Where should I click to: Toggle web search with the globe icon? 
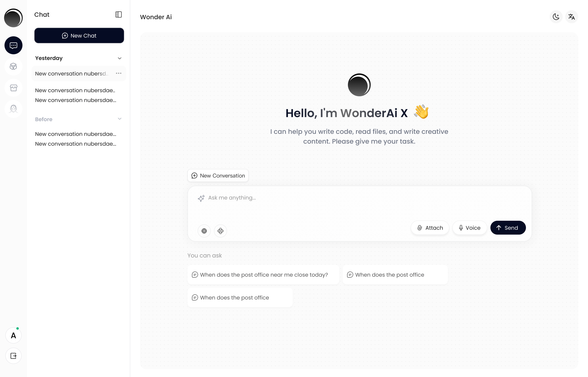pyautogui.click(x=204, y=231)
